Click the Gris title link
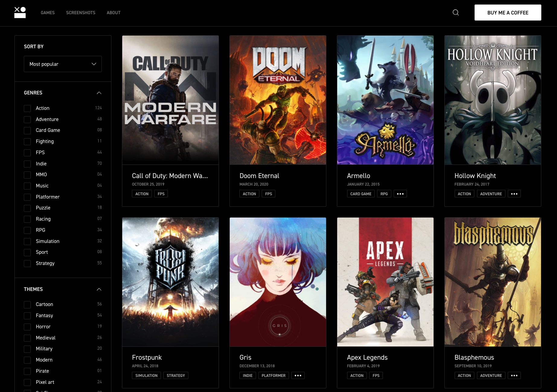Viewport: 557px width, 392px height. [245, 357]
